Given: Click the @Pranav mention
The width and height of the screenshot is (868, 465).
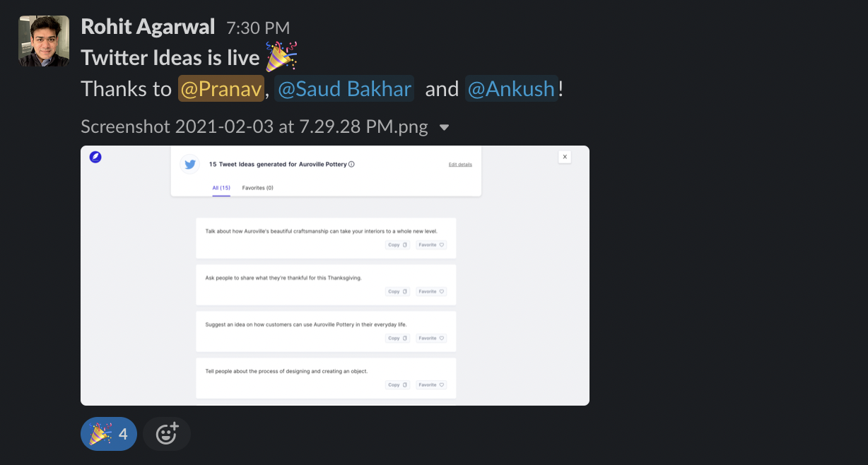Looking at the screenshot, I should coord(221,89).
